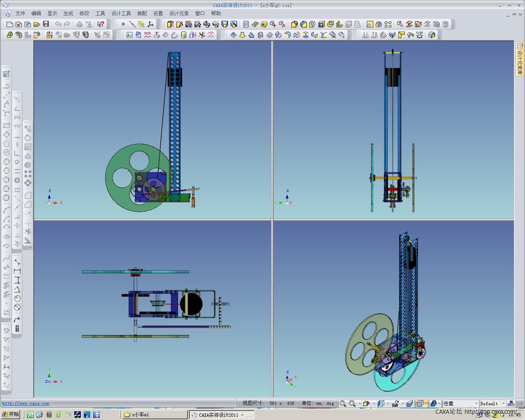Image resolution: width=525 pixels, height=420 pixels.
Task: Select the 3D point asterisk tool
Action: (123, 24)
